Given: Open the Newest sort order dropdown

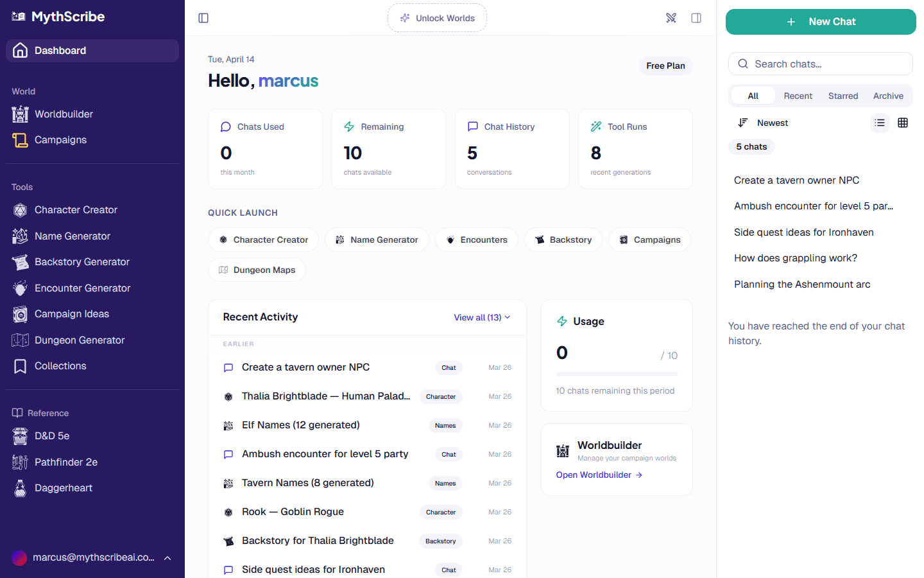Looking at the screenshot, I should click(x=762, y=123).
